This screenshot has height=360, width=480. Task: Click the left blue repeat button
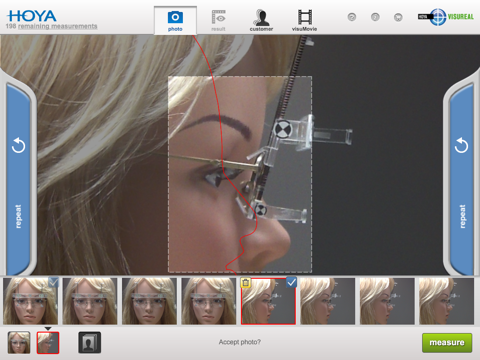[x=19, y=178]
